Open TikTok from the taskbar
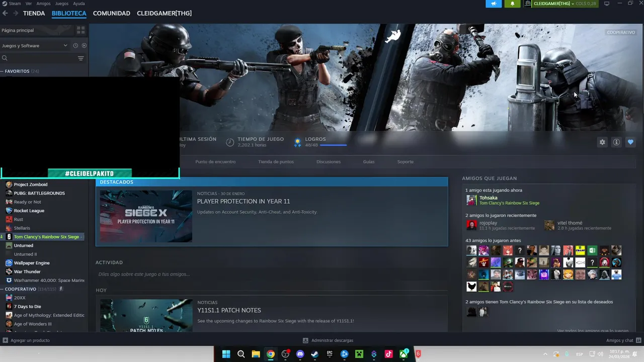 (x=388, y=354)
